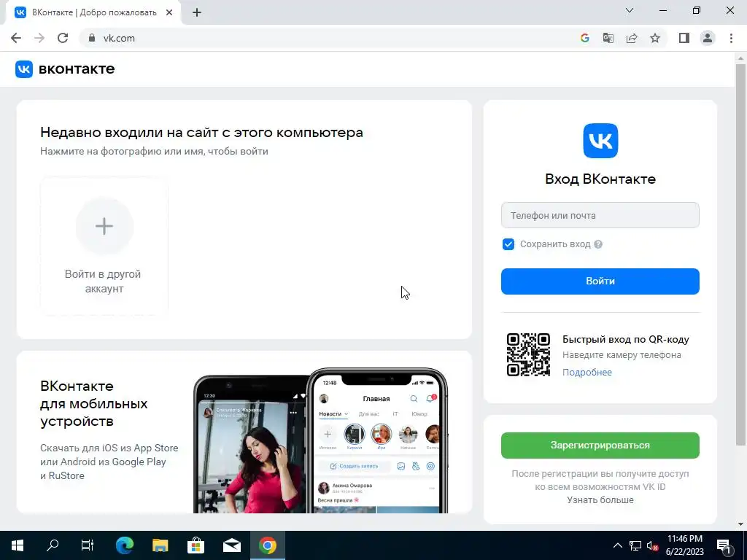Reload the page with the refresh icon
The height and width of the screenshot is (560, 747).
63,38
